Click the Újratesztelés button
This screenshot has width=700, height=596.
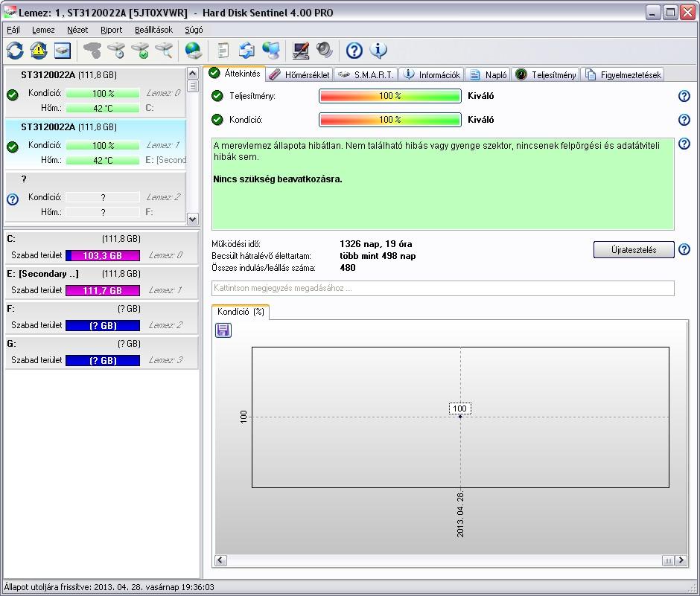click(x=634, y=250)
